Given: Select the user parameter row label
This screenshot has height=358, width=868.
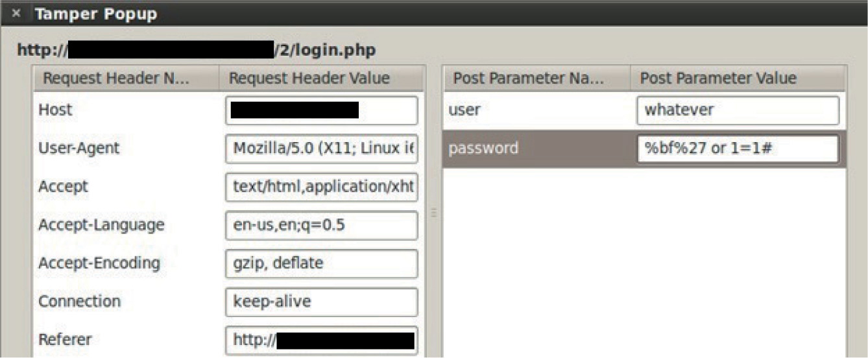Looking at the screenshot, I should tap(464, 110).
